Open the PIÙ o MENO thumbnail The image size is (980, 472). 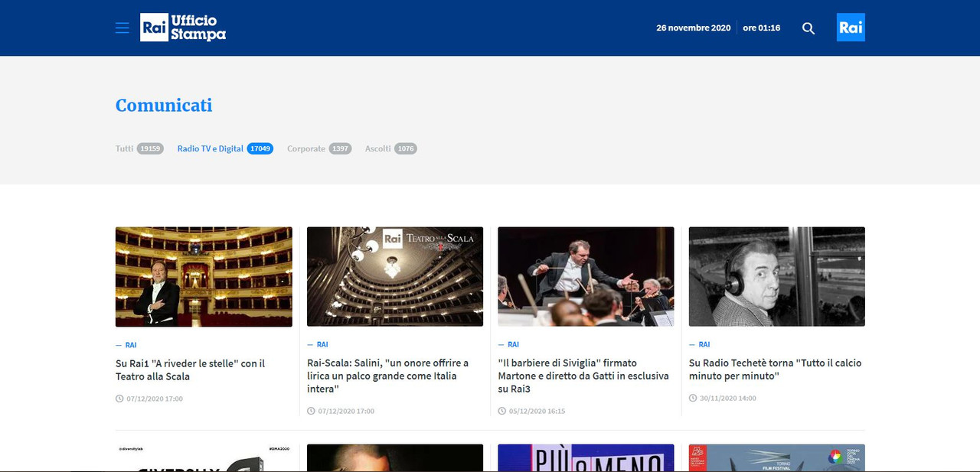[586, 457]
